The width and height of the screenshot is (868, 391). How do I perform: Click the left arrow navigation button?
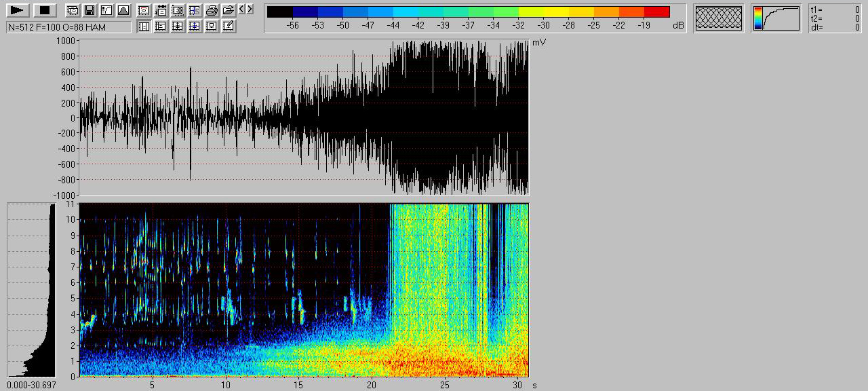(242, 10)
